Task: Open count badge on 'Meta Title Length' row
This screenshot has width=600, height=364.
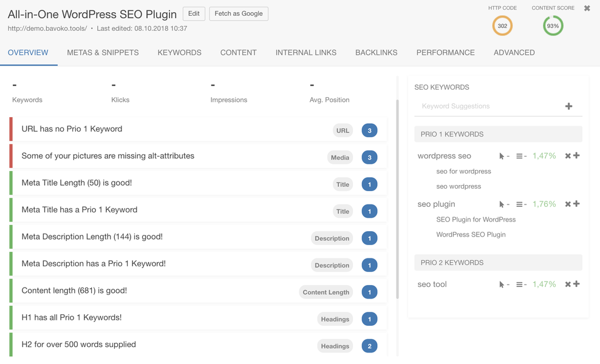Action: coord(369,184)
